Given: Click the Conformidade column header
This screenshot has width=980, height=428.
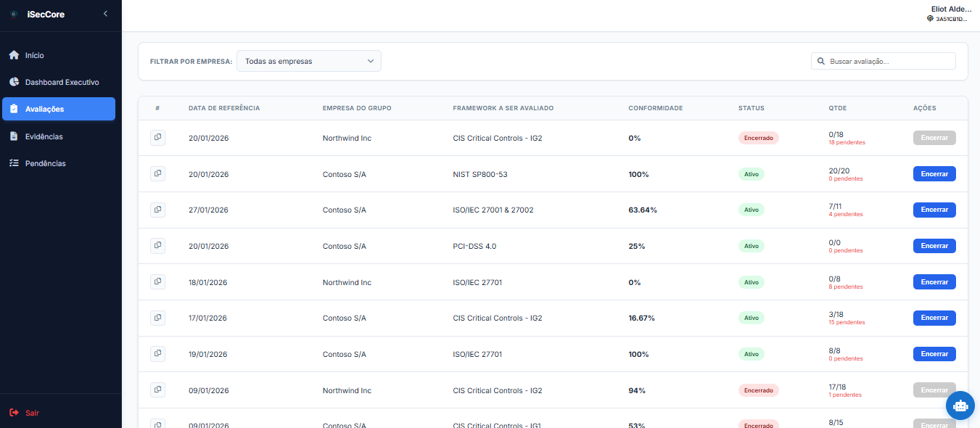Looking at the screenshot, I should coord(656,108).
